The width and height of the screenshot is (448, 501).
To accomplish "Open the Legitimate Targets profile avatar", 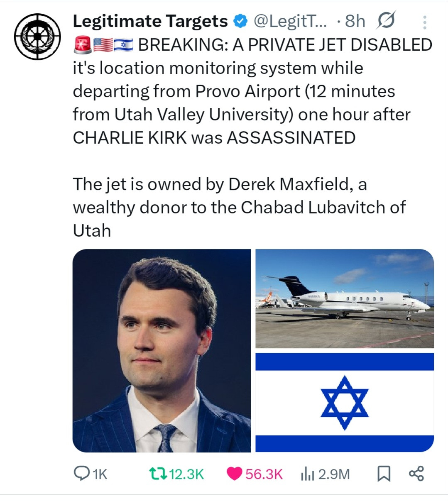I will click(37, 37).
